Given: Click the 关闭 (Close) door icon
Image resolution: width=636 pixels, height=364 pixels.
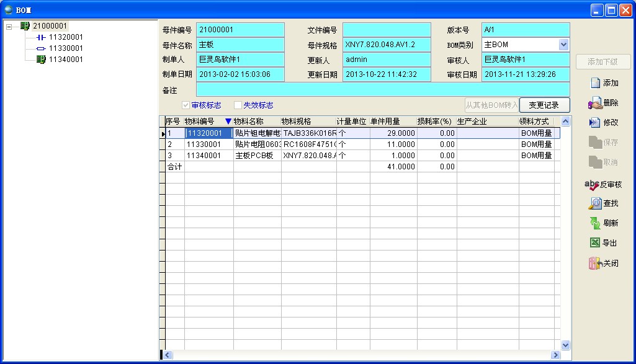Looking at the screenshot, I should pyautogui.click(x=595, y=263).
